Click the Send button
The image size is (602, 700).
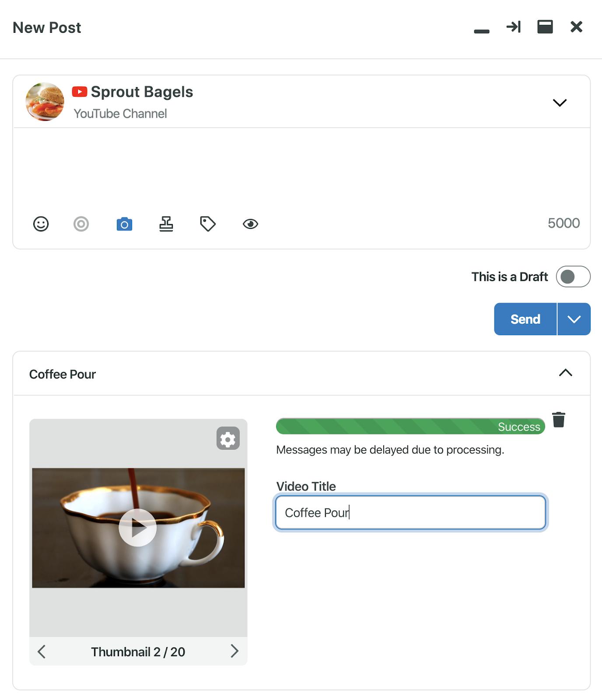pyautogui.click(x=525, y=319)
